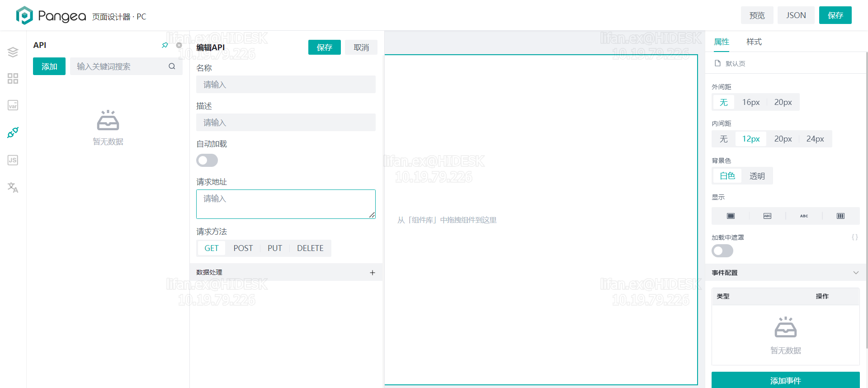Click the 操作 column header
The height and width of the screenshot is (388, 868).
tap(822, 296)
